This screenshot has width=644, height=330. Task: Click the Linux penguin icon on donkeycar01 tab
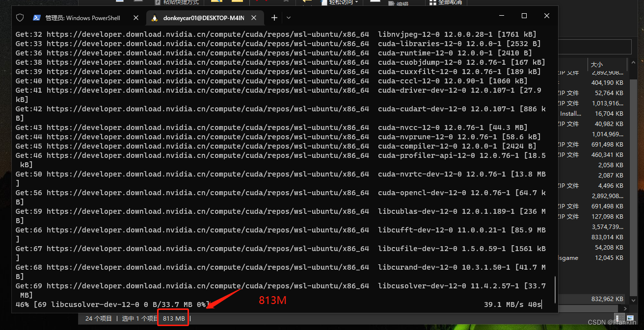tap(154, 18)
